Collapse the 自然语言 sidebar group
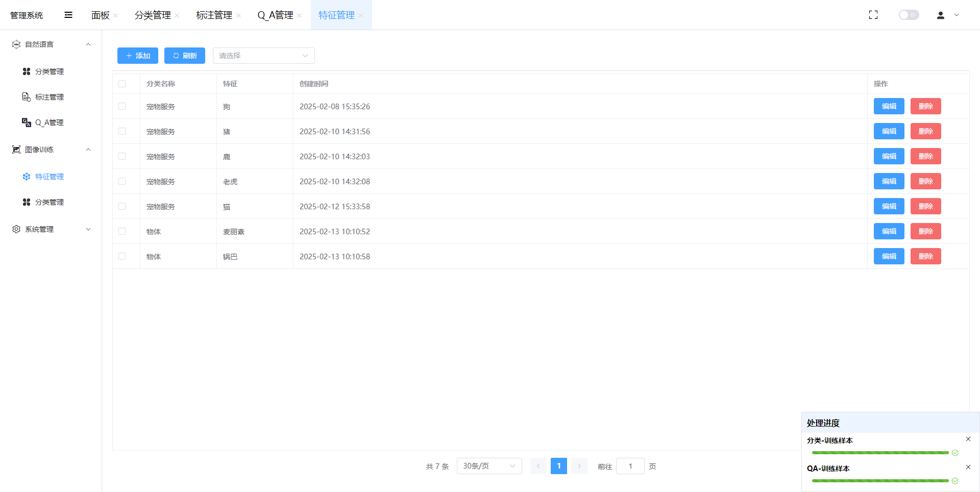Viewport: 980px width, 492px height. pyautogui.click(x=51, y=44)
